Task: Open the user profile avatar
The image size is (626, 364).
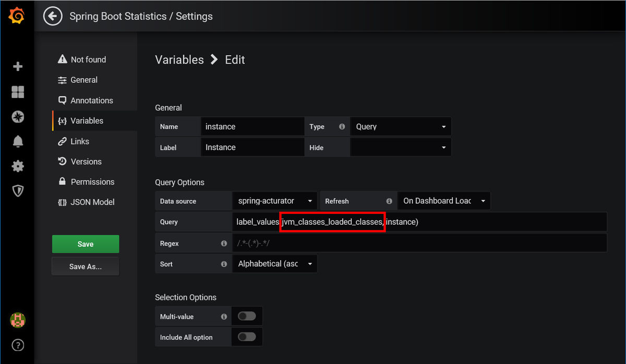Action: (x=18, y=320)
